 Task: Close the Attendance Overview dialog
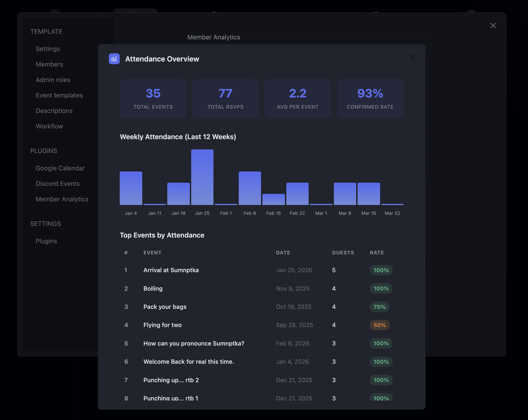413,57
